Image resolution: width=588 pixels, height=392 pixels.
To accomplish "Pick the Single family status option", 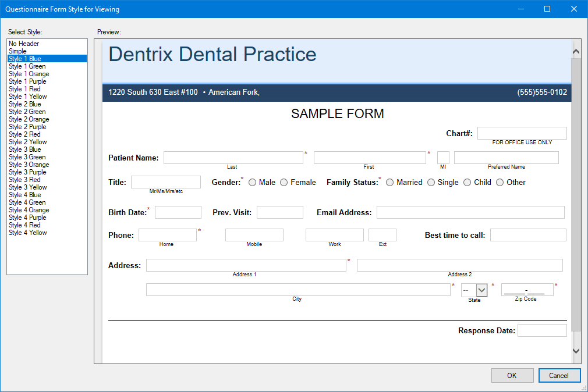I will point(431,183).
